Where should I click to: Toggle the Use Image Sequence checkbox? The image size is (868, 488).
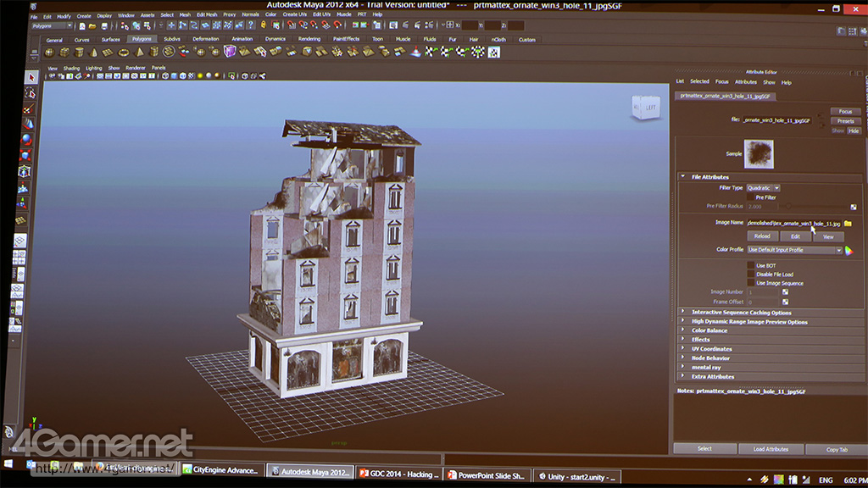tap(750, 283)
